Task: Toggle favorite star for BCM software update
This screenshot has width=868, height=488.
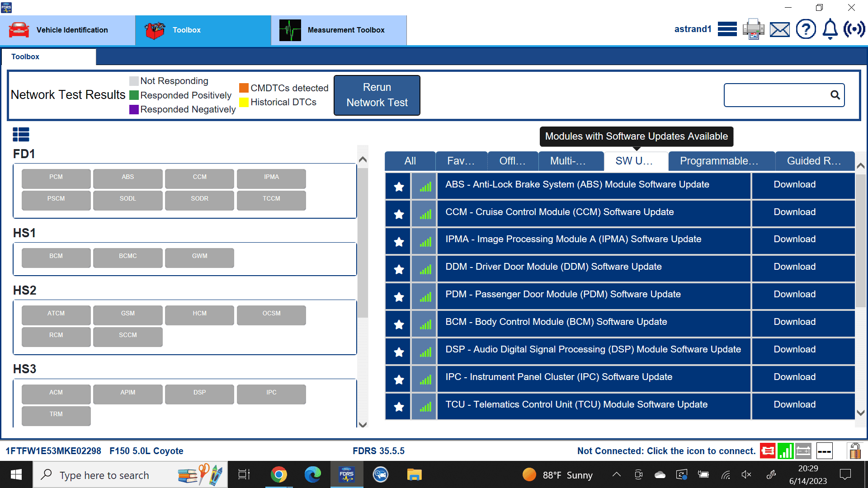Action: (x=399, y=324)
